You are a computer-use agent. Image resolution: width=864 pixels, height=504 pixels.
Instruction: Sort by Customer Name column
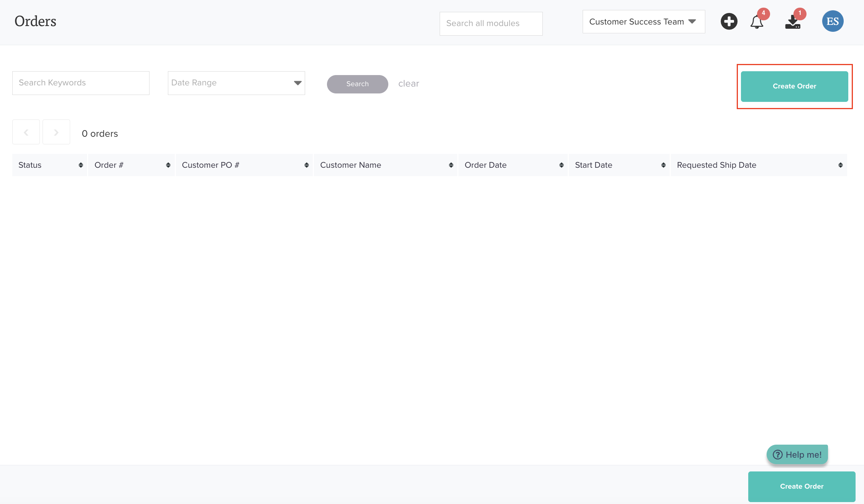tap(451, 165)
